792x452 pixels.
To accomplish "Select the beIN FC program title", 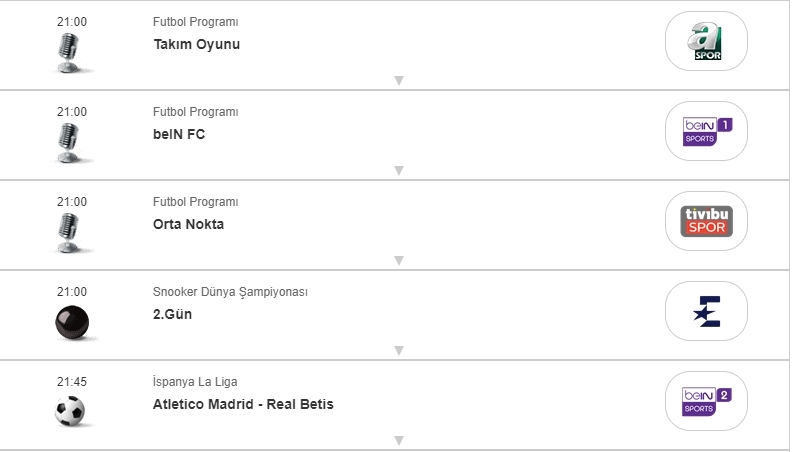I will tap(179, 134).
